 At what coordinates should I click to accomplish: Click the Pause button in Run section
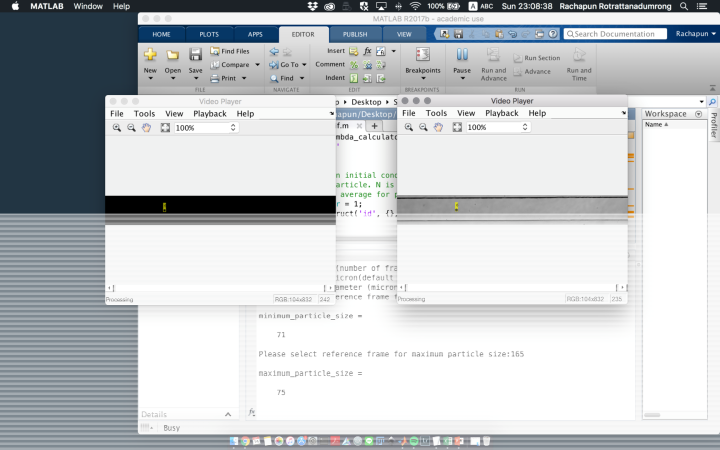click(462, 56)
